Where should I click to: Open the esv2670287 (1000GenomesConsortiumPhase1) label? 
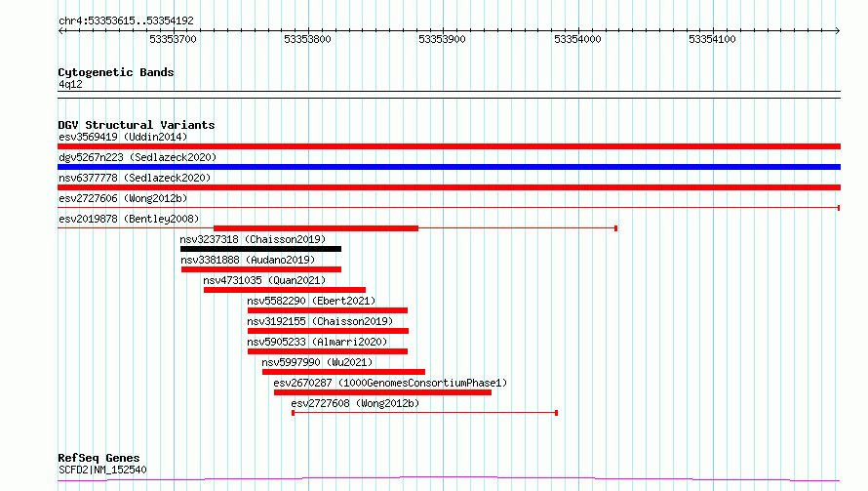(390, 383)
